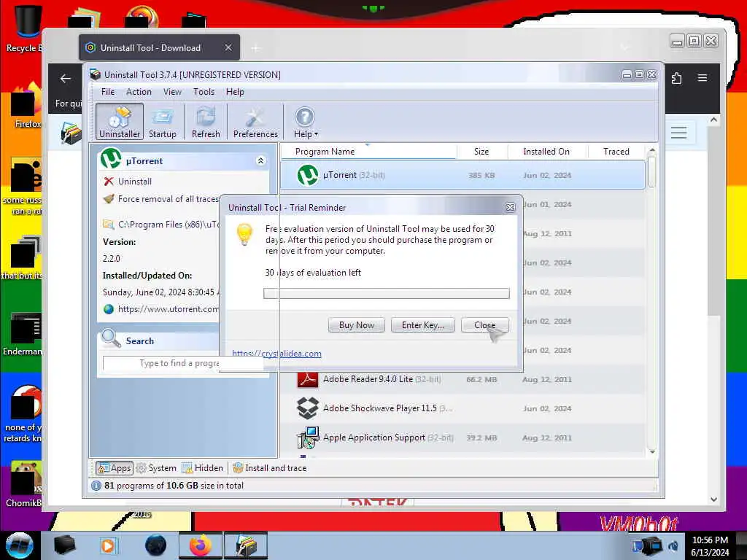The width and height of the screenshot is (747, 560).
Task: Open the browser hamburger menu
Action: 703,77
